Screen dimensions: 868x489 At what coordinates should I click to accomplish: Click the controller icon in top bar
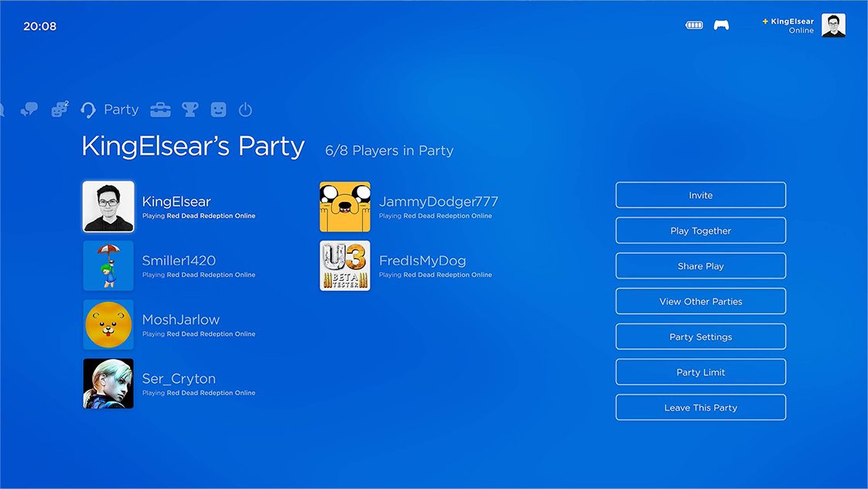(x=721, y=25)
